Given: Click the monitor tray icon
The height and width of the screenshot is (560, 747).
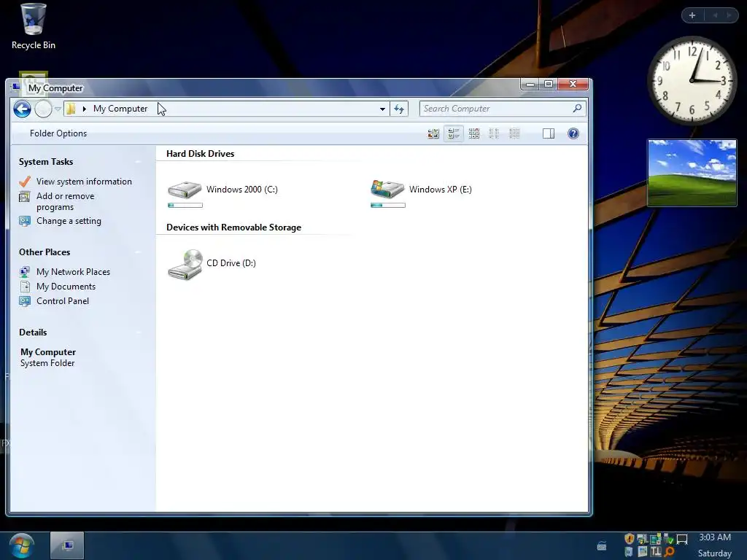Looking at the screenshot, I should coord(682,539).
